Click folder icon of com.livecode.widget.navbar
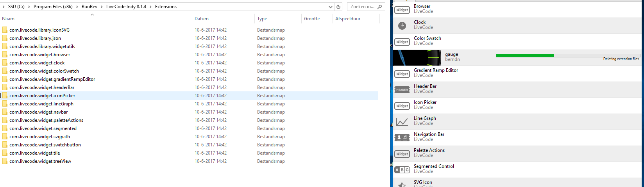Image resolution: width=644 pixels, height=187 pixels. point(5,112)
